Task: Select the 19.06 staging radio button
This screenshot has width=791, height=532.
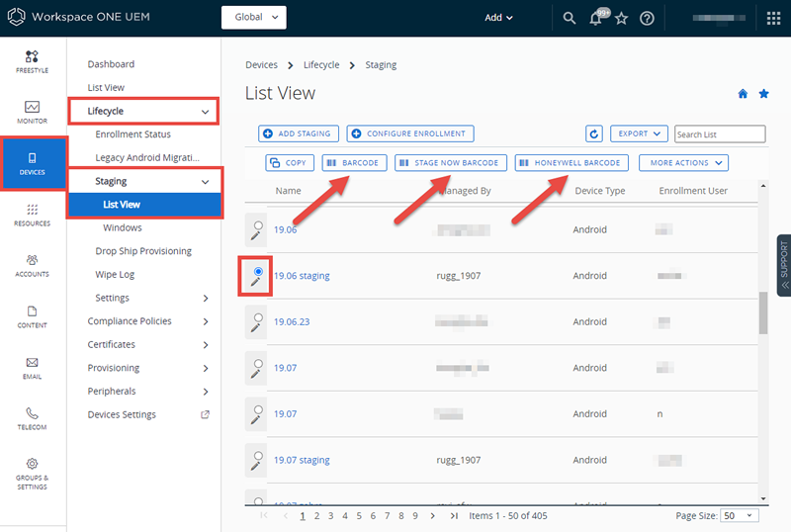Action: [x=258, y=272]
